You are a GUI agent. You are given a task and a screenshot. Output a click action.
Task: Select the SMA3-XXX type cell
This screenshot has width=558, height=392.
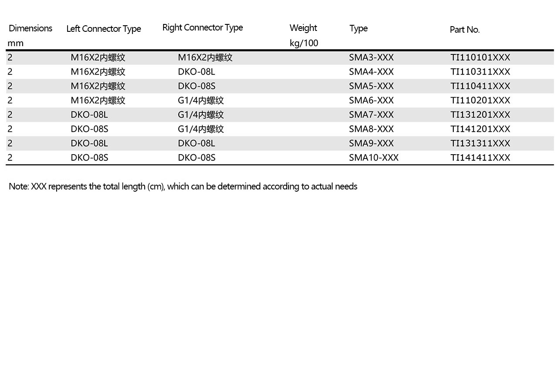(x=371, y=57)
